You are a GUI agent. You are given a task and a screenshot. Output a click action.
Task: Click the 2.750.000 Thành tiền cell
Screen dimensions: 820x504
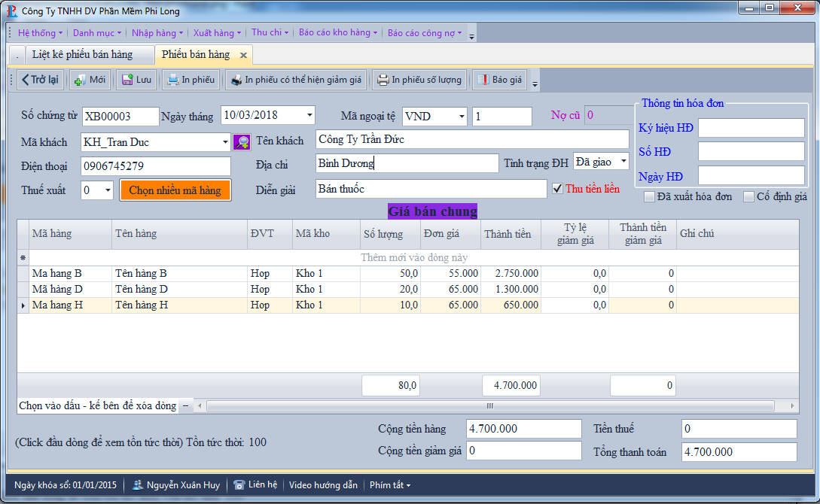[x=511, y=274]
